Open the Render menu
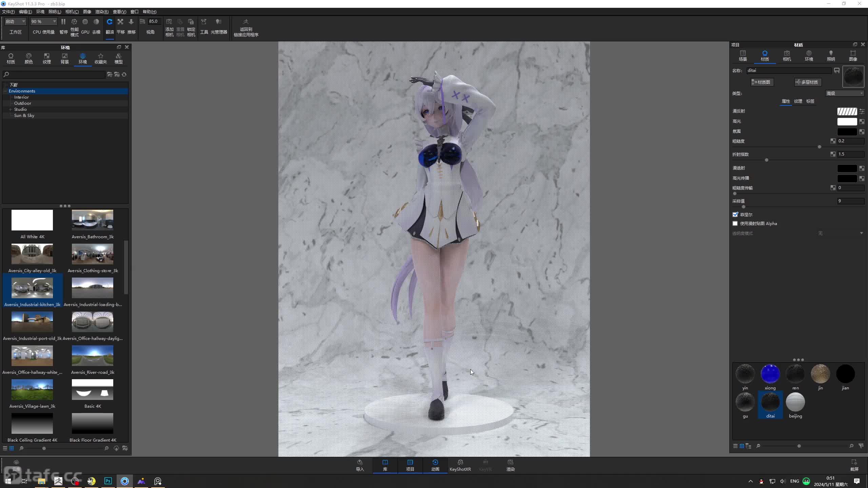Viewport: 868px width, 488px height. pyautogui.click(x=102, y=12)
